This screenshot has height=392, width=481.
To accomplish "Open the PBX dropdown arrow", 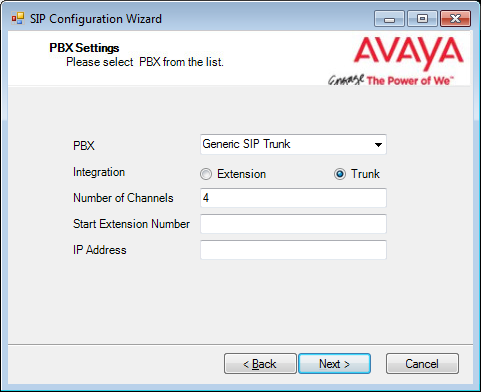I will 378,145.
